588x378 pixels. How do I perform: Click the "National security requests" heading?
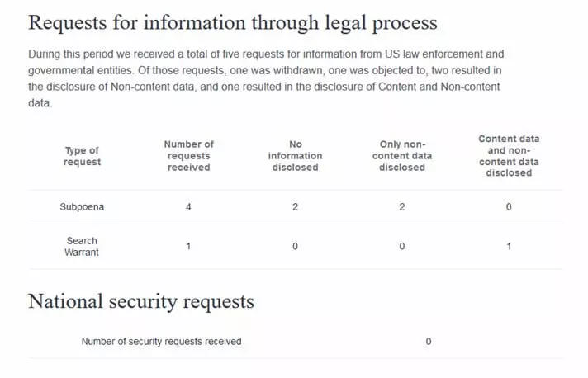click(x=141, y=302)
